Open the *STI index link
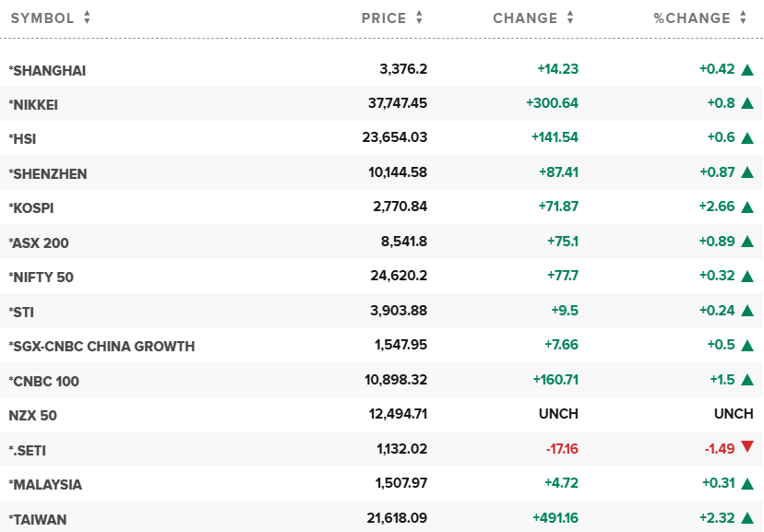This screenshot has height=532, width=764. click(x=21, y=312)
